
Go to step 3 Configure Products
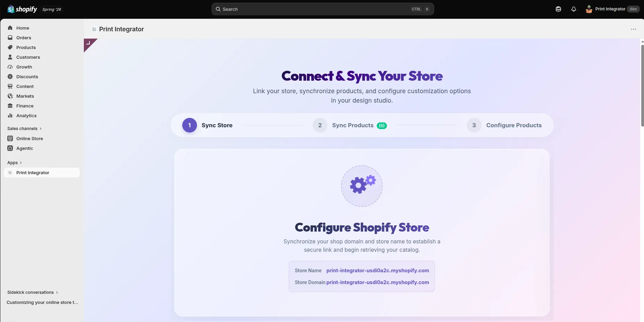(504, 125)
